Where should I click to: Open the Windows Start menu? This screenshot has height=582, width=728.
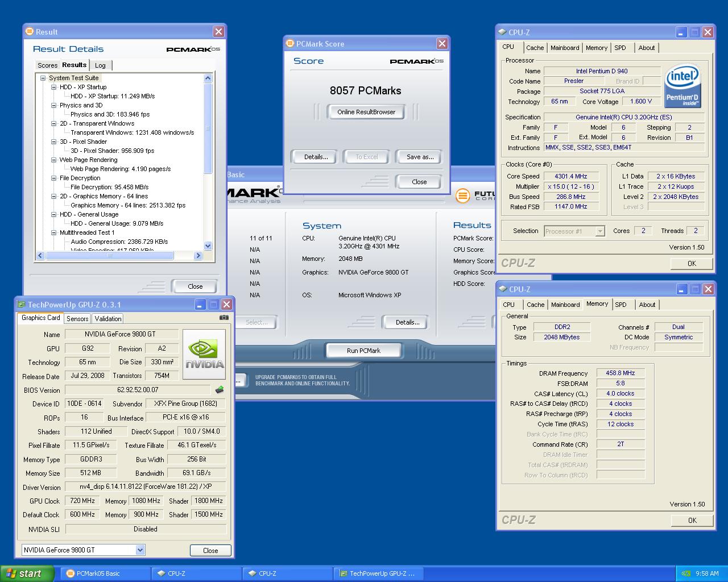27,573
